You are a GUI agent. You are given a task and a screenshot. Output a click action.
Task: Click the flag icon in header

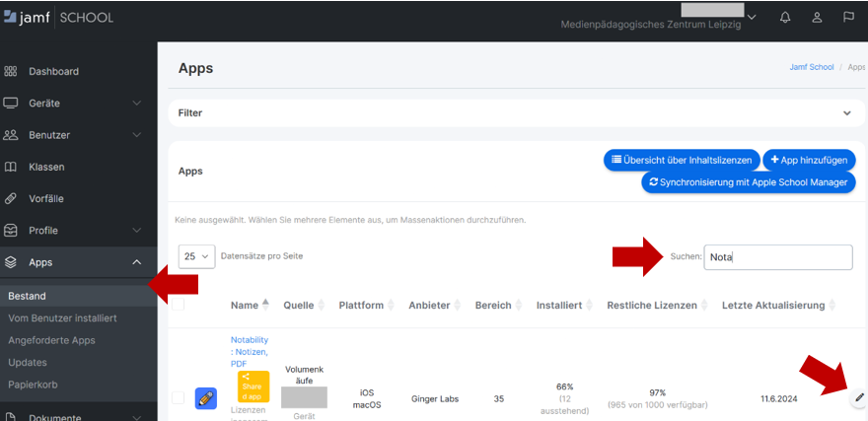pyautogui.click(x=848, y=18)
